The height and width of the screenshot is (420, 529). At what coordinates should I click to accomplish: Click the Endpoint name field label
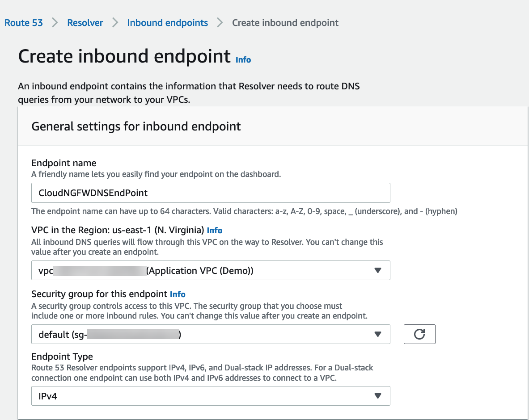[64, 163]
